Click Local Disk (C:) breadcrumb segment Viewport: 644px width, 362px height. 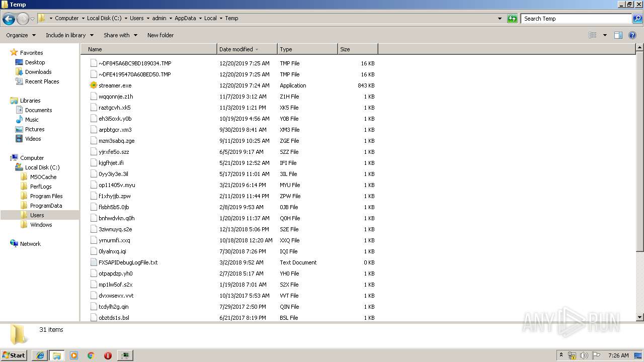point(104,18)
